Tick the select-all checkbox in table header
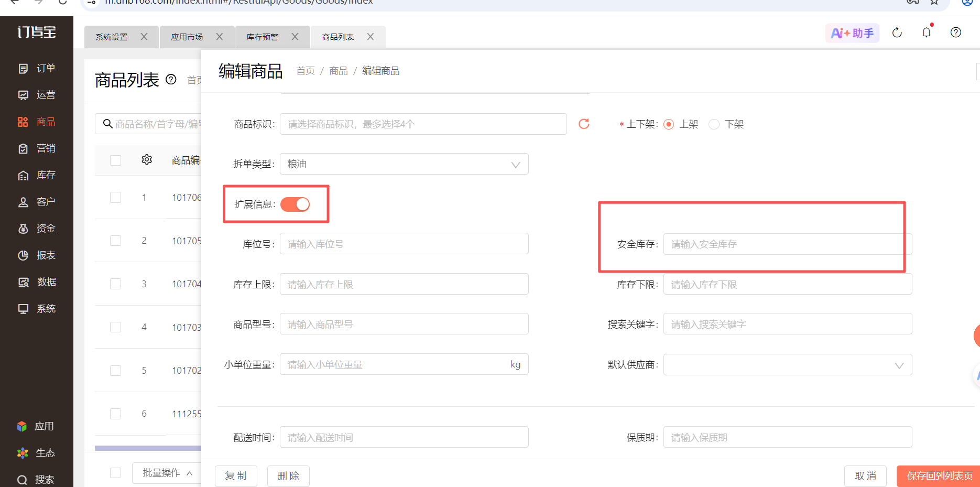This screenshot has width=980, height=487. click(116, 160)
